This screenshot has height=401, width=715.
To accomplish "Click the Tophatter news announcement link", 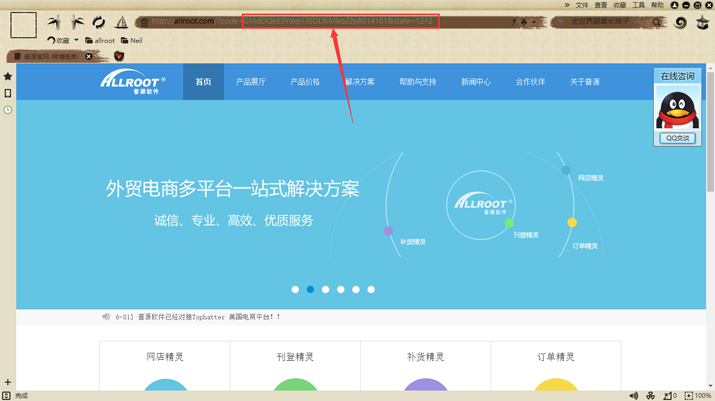I will [197, 317].
